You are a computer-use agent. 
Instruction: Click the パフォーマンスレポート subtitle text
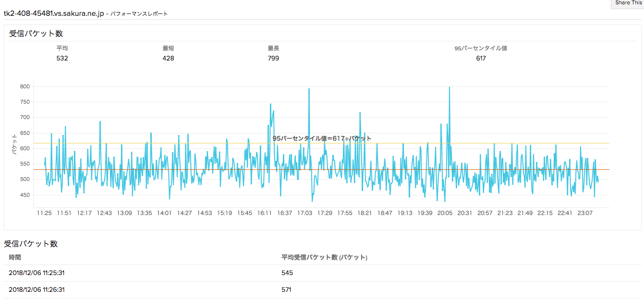pyautogui.click(x=139, y=14)
